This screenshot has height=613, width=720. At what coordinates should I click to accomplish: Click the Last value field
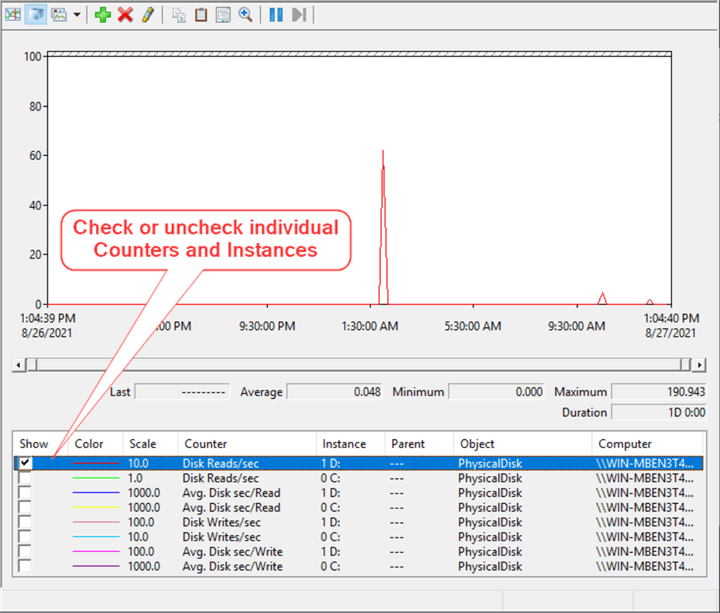pos(182,392)
